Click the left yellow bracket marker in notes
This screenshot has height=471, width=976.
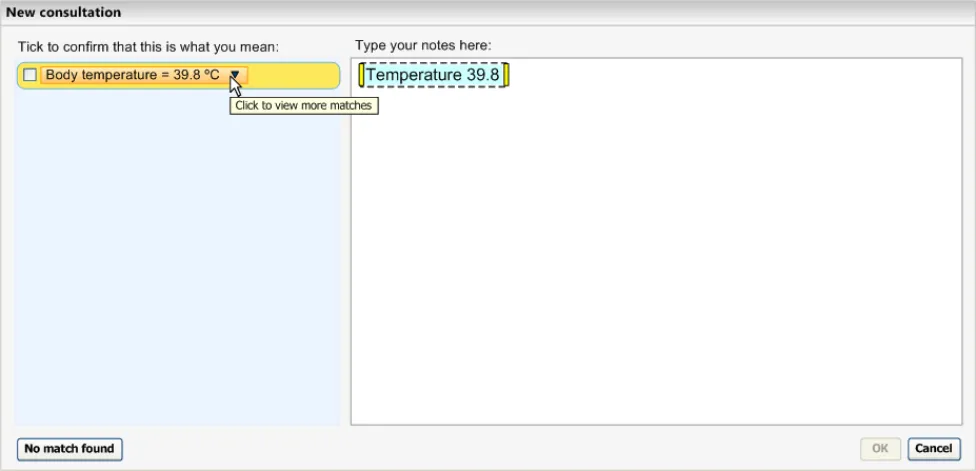(x=361, y=75)
